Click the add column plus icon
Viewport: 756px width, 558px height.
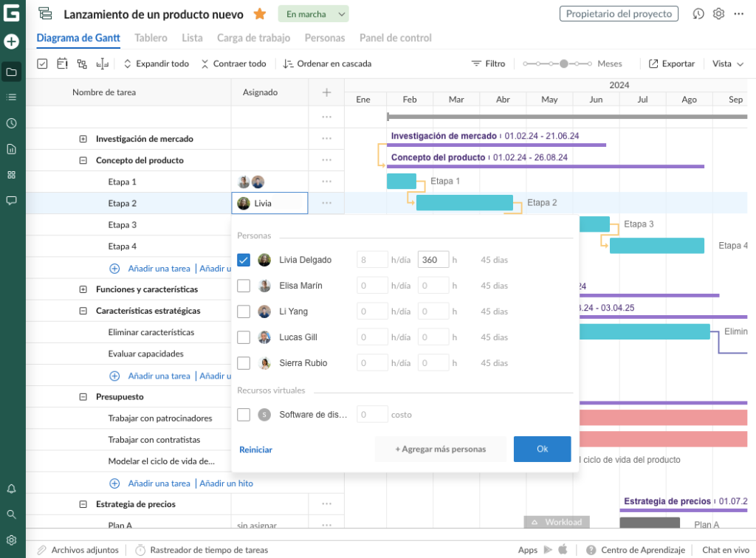(x=326, y=92)
